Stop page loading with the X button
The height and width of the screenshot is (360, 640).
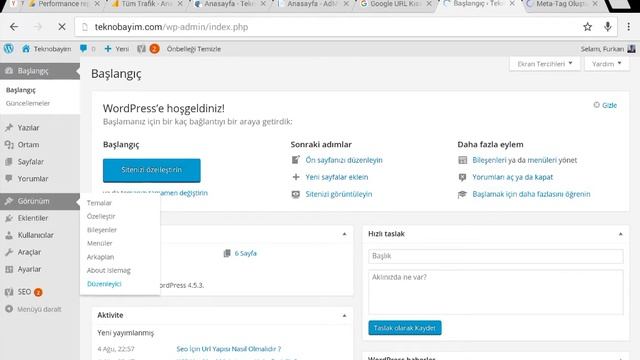tap(62, 27)
